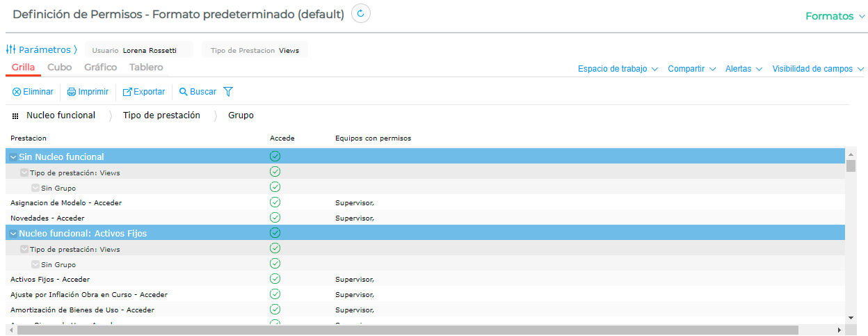Open the filter funnel icon

(x=227, y=92)
